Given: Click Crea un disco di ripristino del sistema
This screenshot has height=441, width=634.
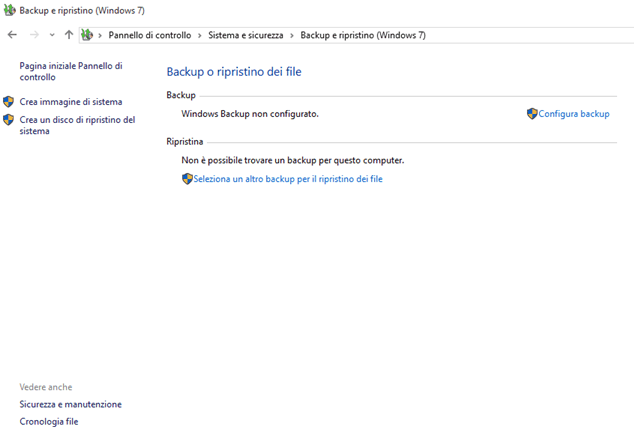Looking at the screenshot, I should tap(77, 125).
